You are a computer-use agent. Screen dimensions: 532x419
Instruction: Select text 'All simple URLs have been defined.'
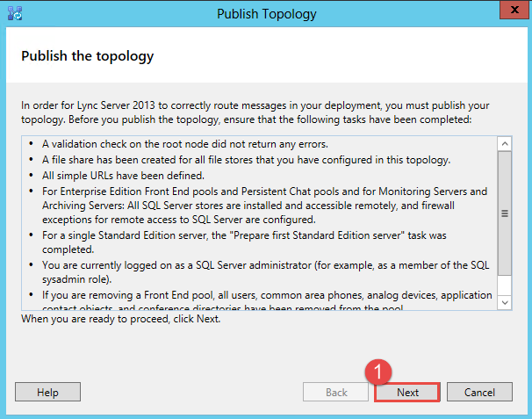[123, 176]
